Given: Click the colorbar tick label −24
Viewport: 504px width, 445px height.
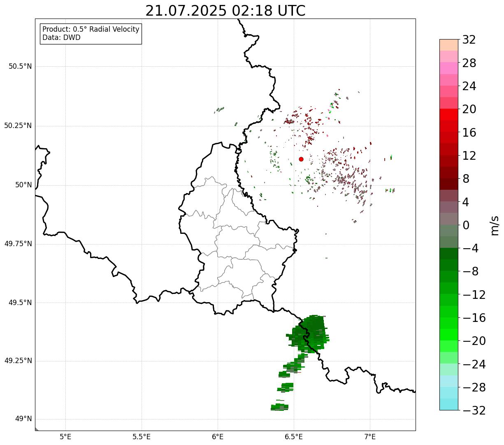Looking at the screenshot, I should pyautogui.click(x=474, y=364).
